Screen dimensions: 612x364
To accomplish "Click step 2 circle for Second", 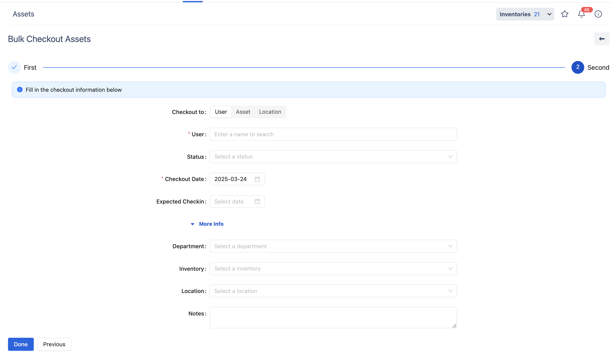I will 577,67.
